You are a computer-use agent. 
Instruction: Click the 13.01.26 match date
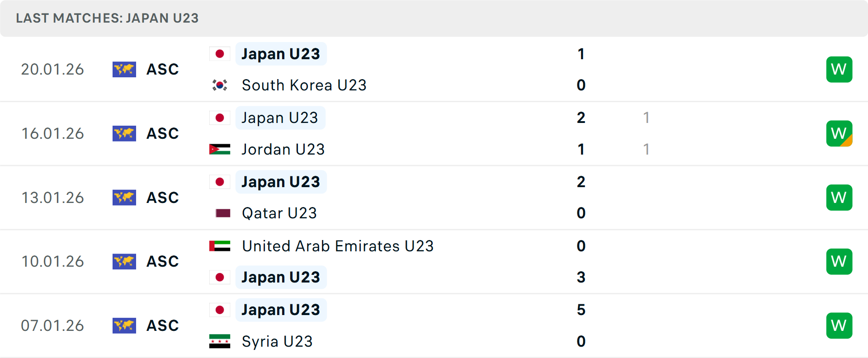53,198
